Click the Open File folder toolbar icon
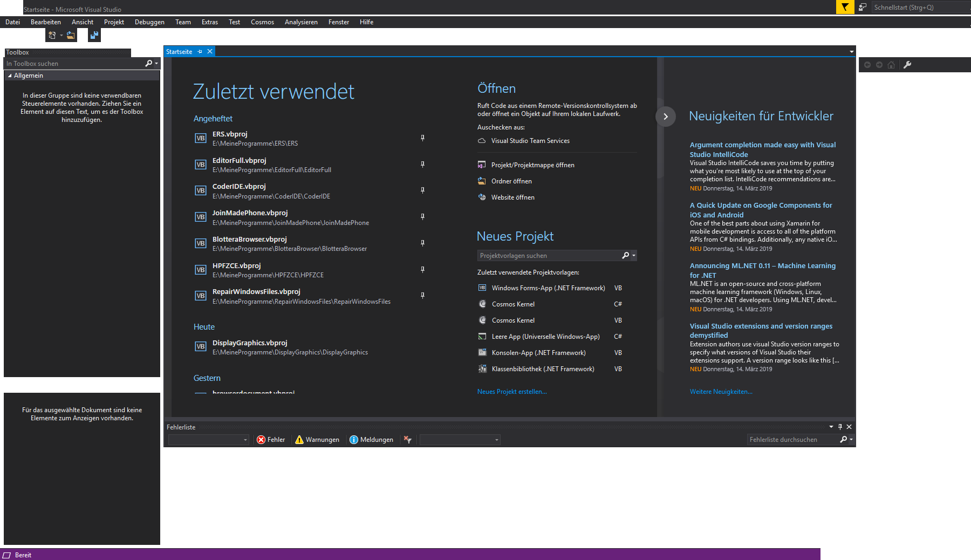Screen dimensions: 971x560 point(71,35)
